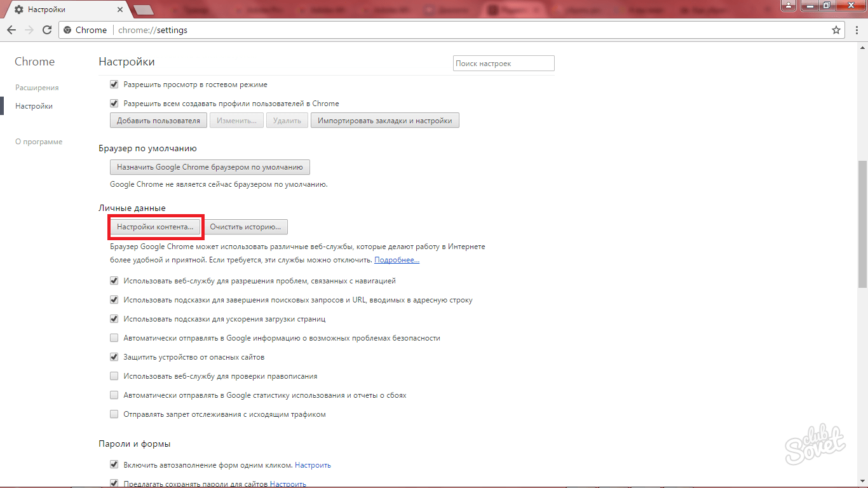Toggle 'Использовать веб-службу для разрешения проблем' navigation checkbox
868x488 pixels.
coord(114,280)
